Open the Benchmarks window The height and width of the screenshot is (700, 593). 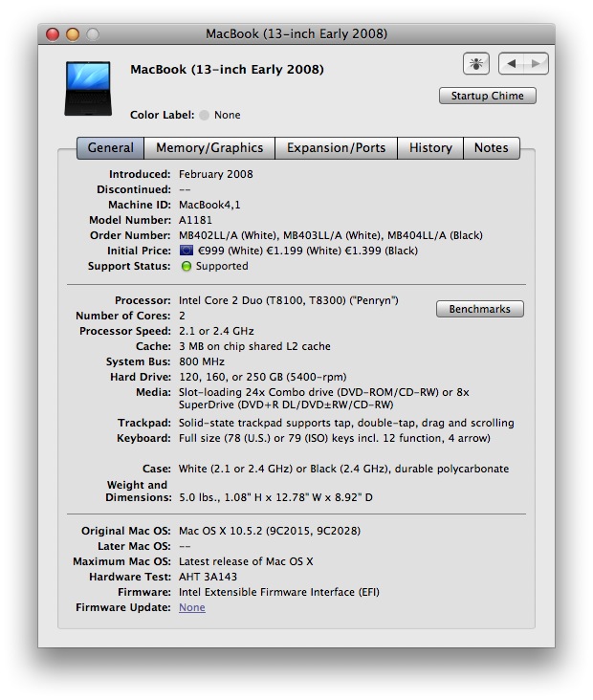click(x=479, y=309)
